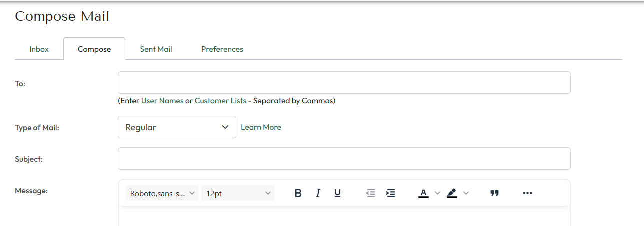Image resolution: width=644 pixels, height=226 pixels.
Task: Decrease indent in message editor
Action: click(371, 193)
